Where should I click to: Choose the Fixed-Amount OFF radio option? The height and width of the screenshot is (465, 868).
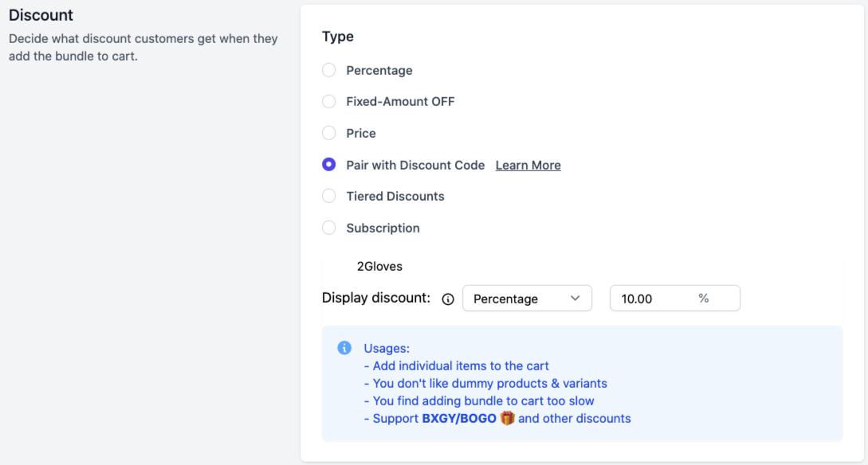[x=328, y=102]
